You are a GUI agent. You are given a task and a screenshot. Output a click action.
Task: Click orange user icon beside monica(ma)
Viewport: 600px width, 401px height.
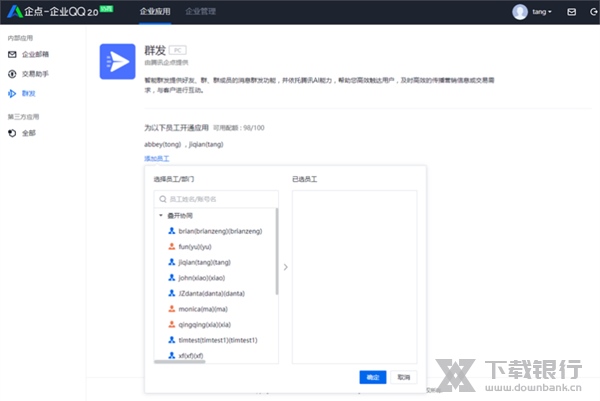click(172, 309)
